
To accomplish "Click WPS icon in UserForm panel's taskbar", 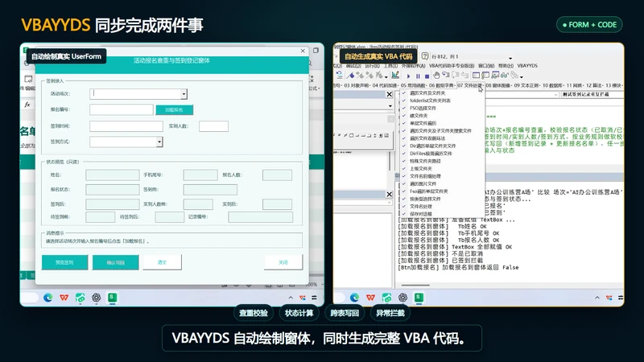I will tap(64, 298).
